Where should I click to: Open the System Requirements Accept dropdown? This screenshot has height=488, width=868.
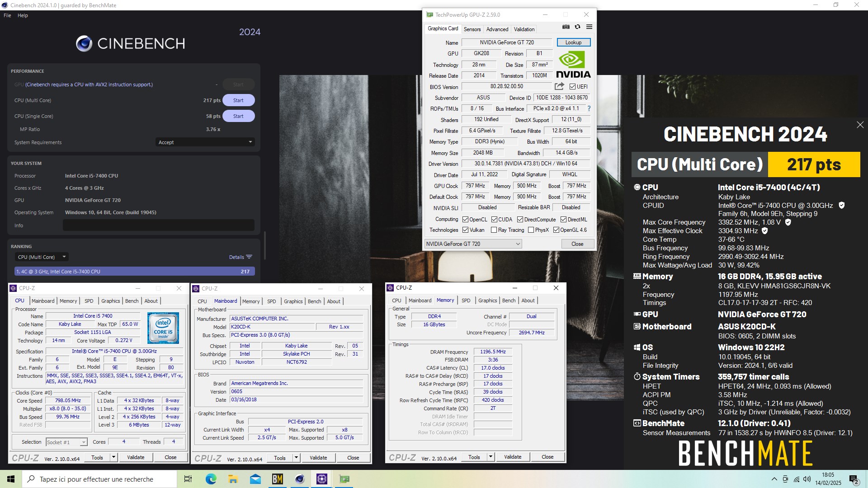click(205, 142)
